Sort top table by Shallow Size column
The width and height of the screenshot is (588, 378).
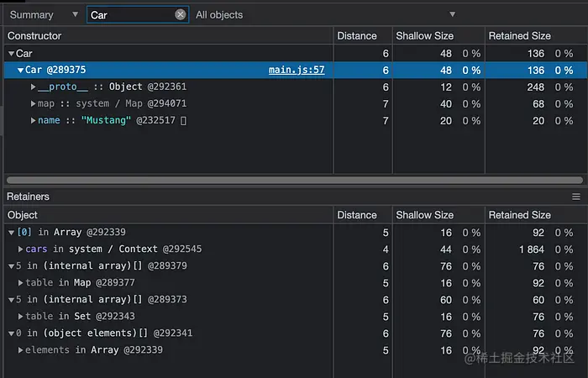[x=426, y=36]
